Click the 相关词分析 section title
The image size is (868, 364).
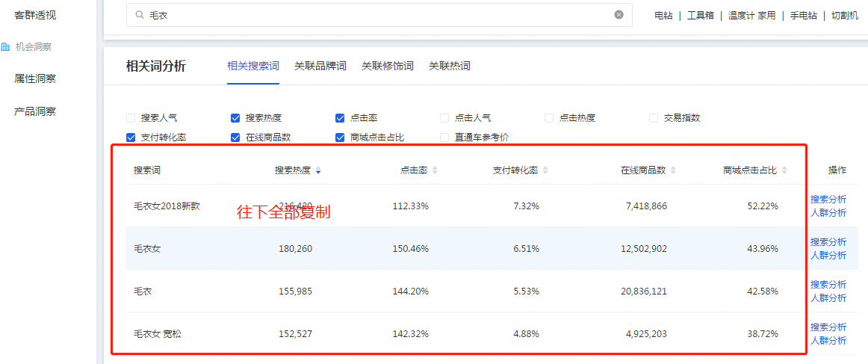pos(156,67)
